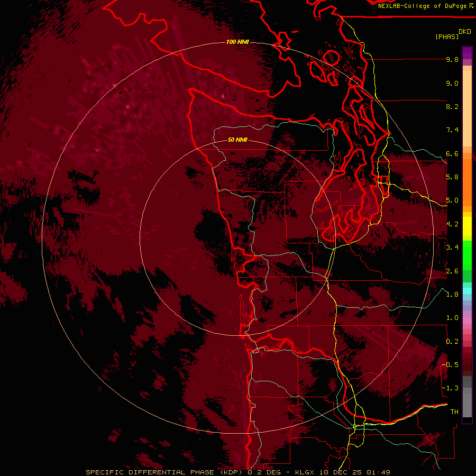The width and height of the screenshot is (476, 476).
Task: Click the DKD product code label
Action: coord(465,32)
